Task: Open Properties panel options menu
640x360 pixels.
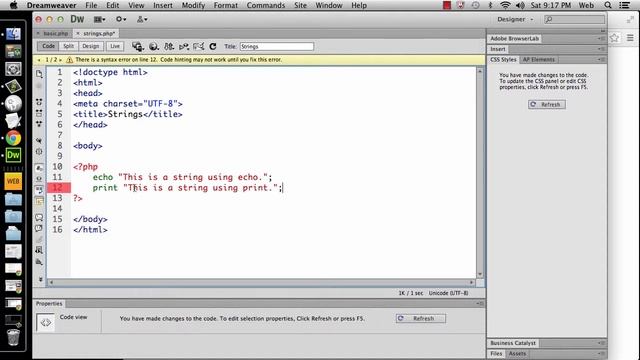Action: (480, 304)
